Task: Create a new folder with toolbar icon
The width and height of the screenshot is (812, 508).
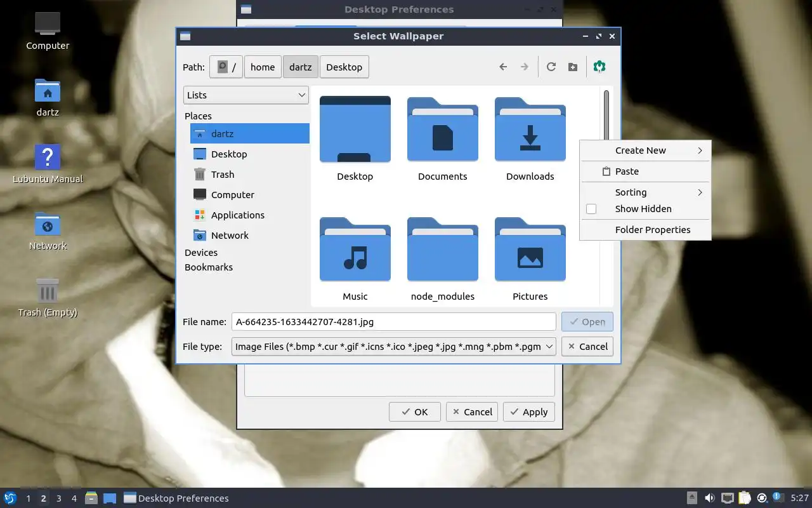Action: tap(573, 67)
